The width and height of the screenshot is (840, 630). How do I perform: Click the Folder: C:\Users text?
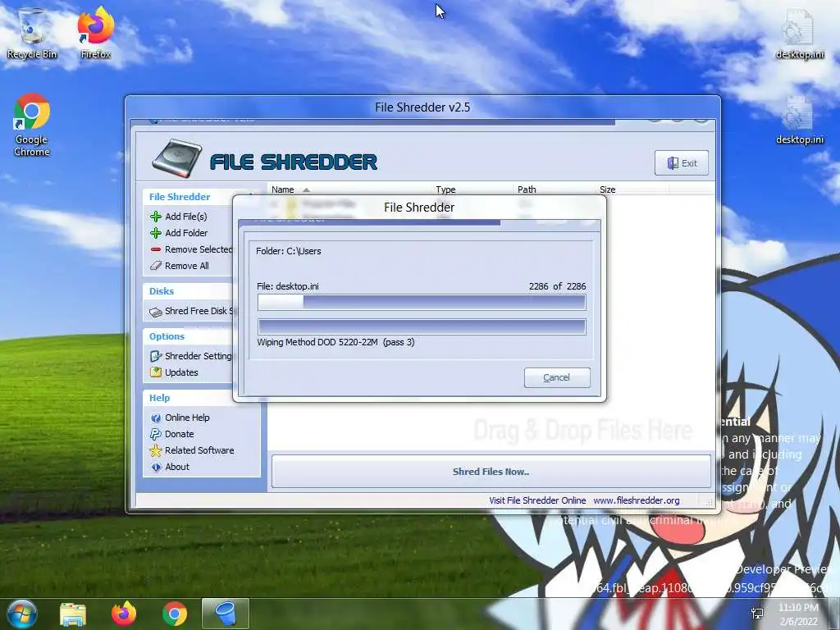coord(288,251)
